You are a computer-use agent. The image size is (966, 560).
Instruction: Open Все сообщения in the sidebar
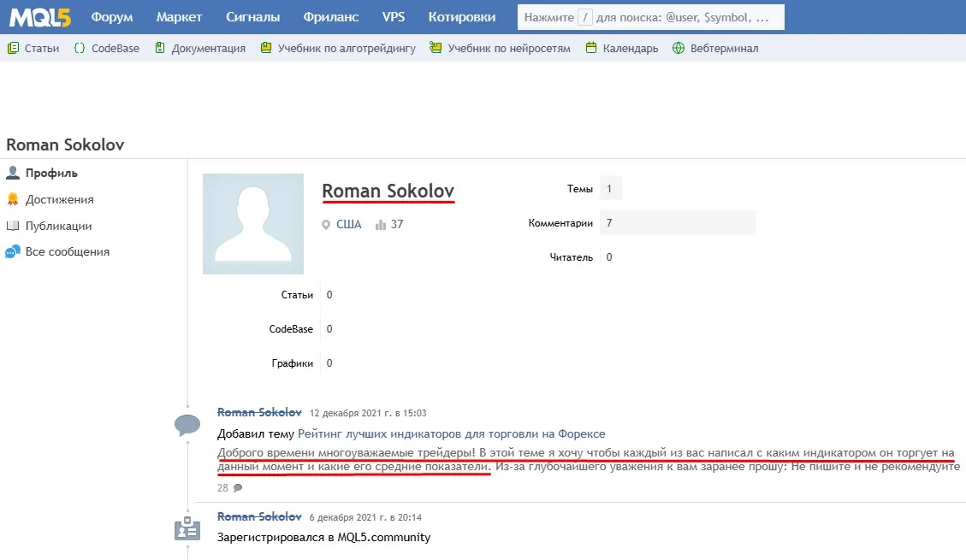[67, 251]
